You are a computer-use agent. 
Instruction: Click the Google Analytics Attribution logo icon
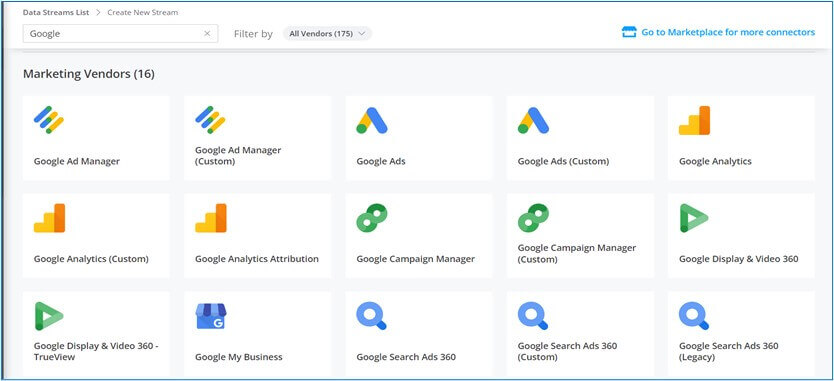click(211, 218)
